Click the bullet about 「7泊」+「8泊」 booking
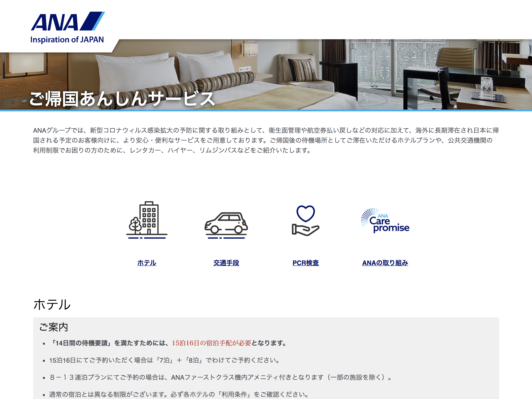 (164, 360)
